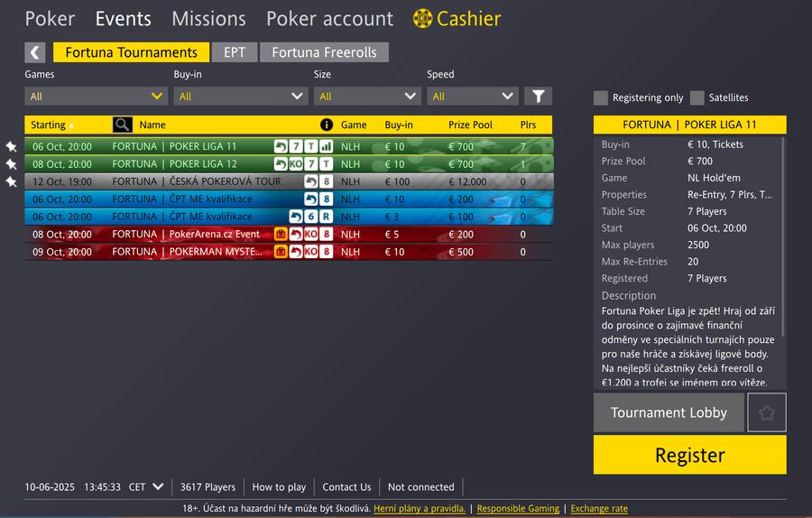Click the Cashier chip icon
Screen dimensions: 812x518
pos(422,18)
